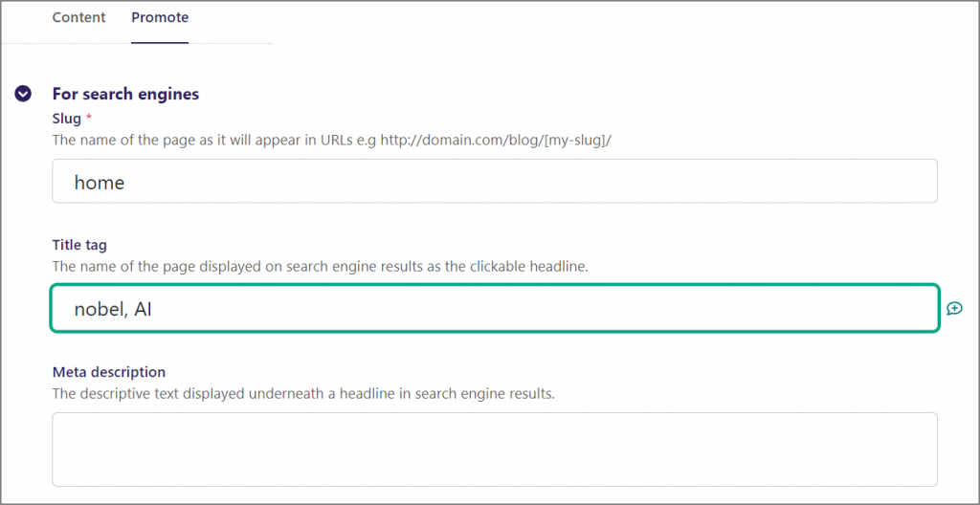Click the word 'home' in Slug field
Screen dimensions: 980x505
pyautogui.click(x=100, y=182)
